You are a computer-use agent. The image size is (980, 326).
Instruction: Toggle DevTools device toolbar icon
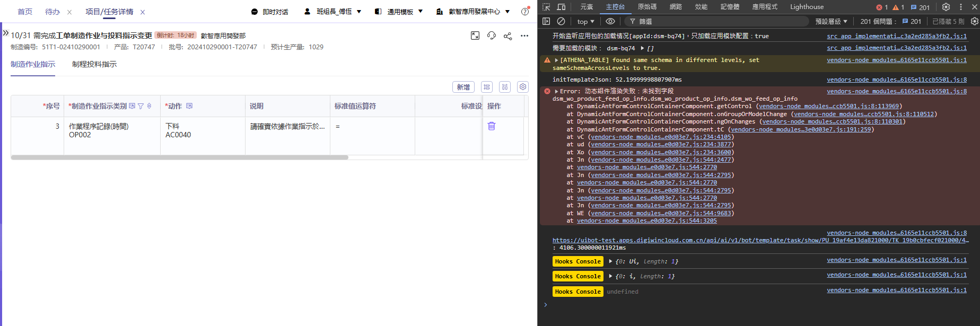(x=561, y=7)
